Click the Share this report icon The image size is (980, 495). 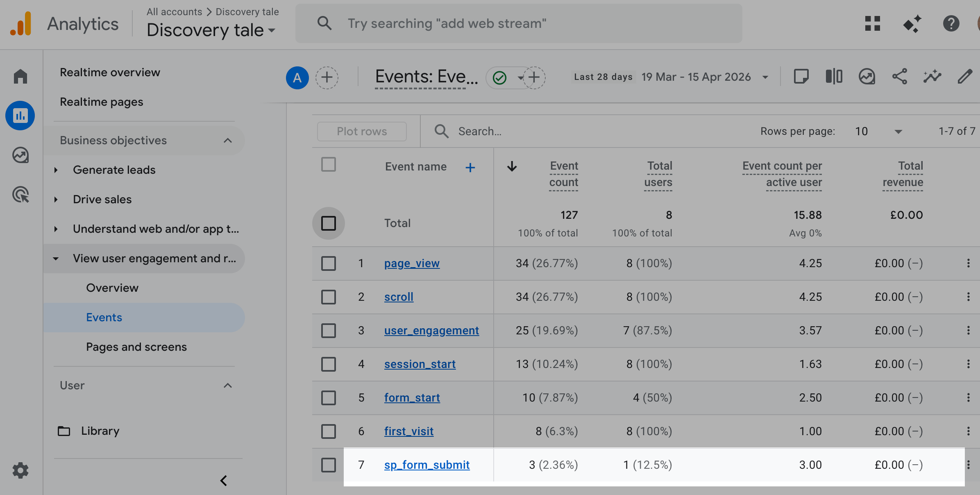899,77
